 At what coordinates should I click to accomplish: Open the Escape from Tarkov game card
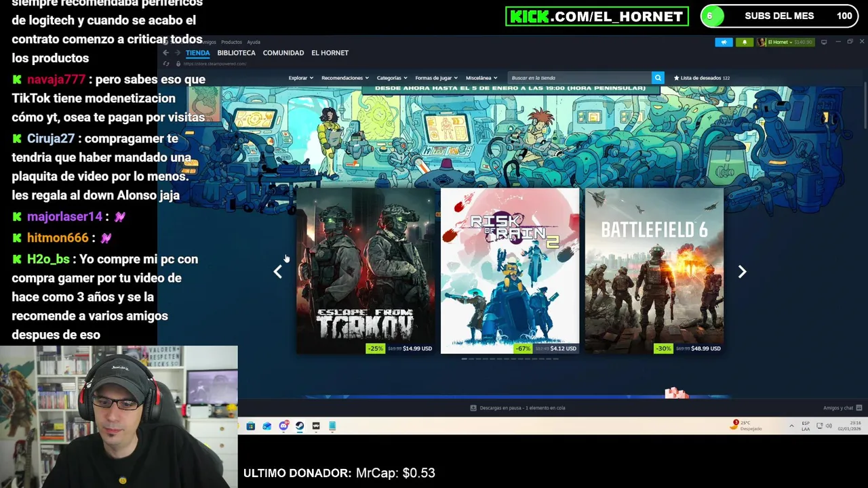(366, 270)
